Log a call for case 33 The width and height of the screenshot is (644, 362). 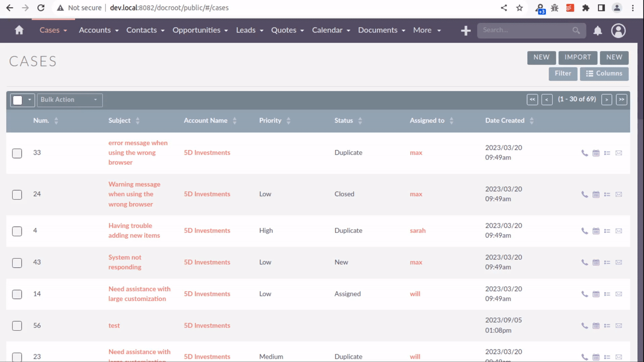tap(585, 153)
